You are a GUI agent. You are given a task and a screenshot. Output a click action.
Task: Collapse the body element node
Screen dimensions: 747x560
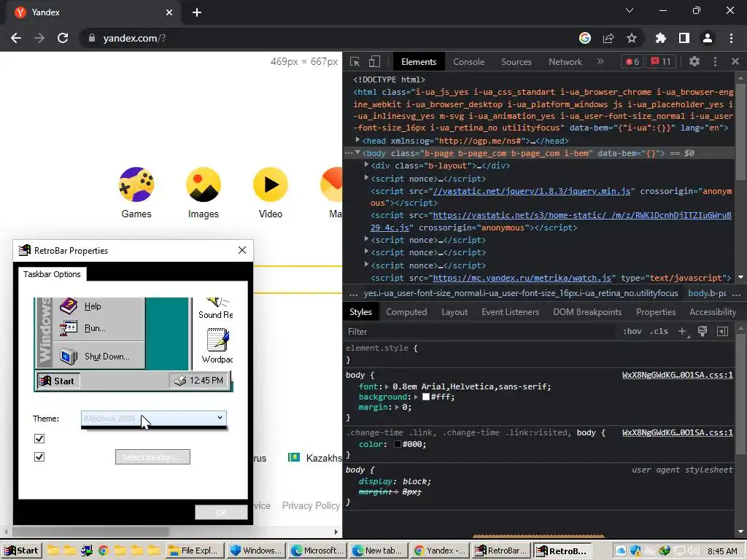pyautogui.click(x=357, y=152)
